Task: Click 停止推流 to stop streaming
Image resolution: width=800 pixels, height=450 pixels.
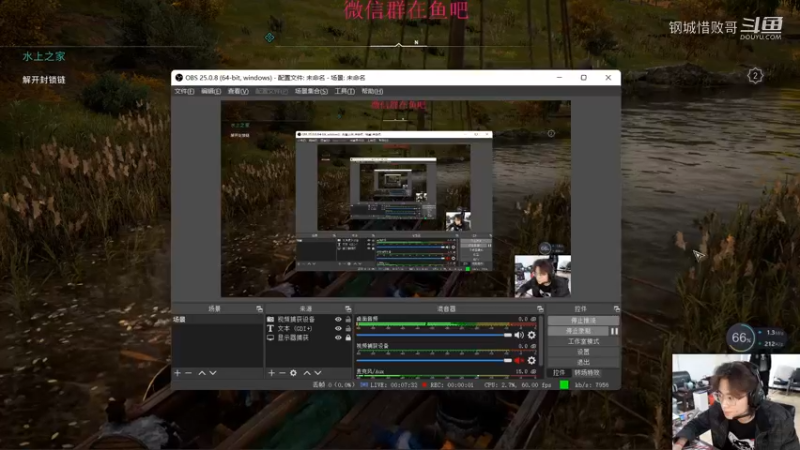Action: point(583,320)
